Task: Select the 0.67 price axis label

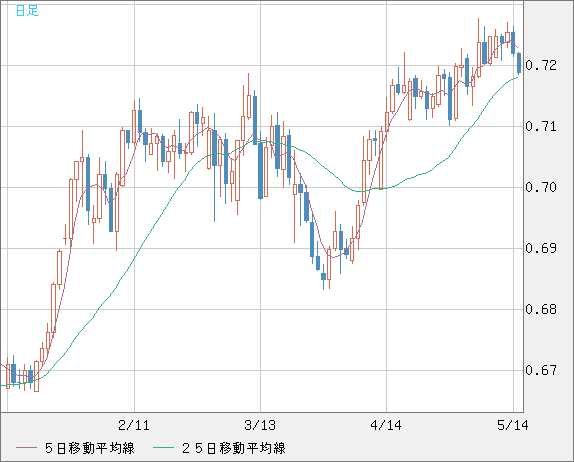Action: click(541, 370)
